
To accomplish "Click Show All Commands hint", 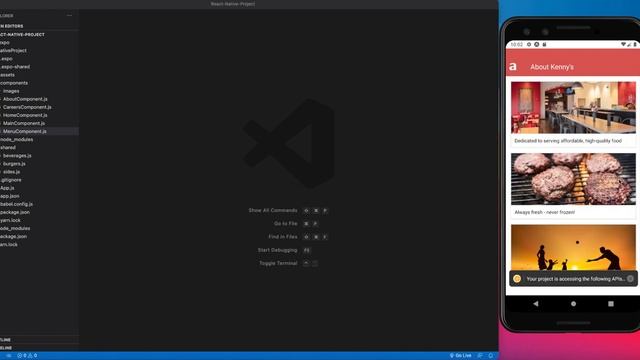I will point(273,211).
